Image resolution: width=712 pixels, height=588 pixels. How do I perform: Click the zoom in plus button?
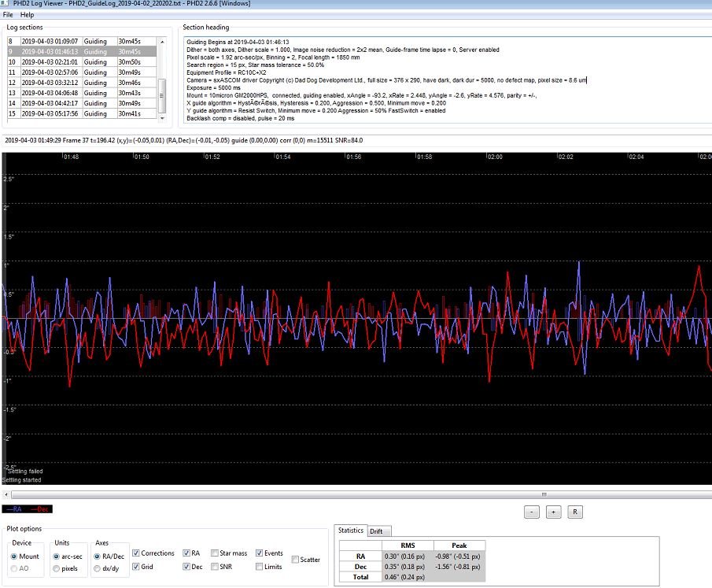553,512
